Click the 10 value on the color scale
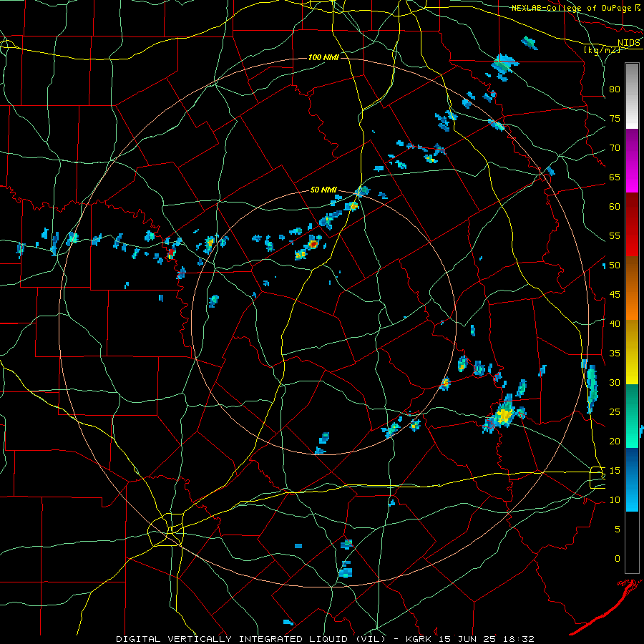This screenshot has width=644, height=644. click(x=615, y=500)
